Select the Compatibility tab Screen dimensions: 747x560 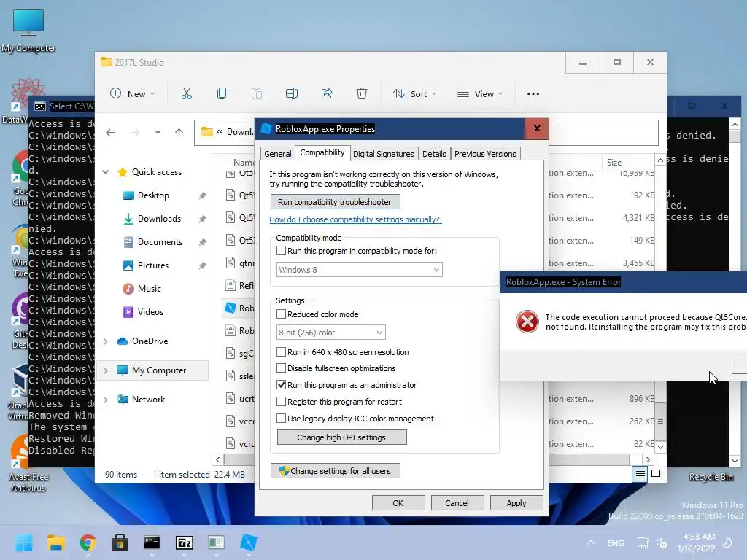click(x=322, y=152)
